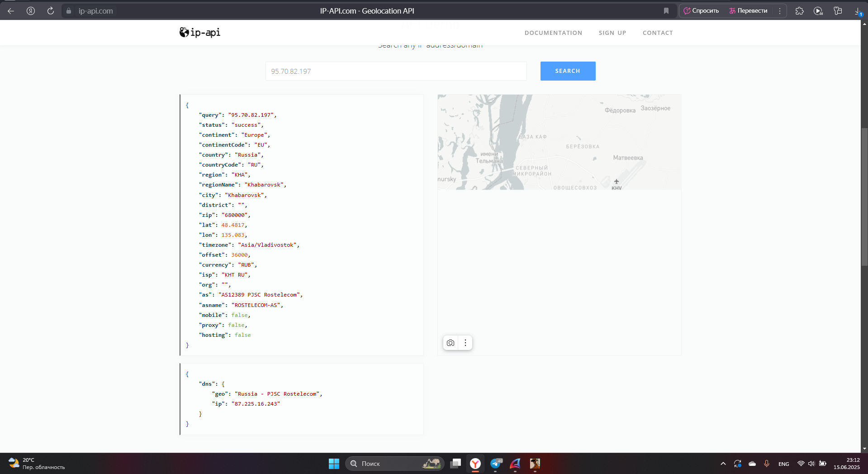868x474 pixels.
Task: Click the lat value 48.4817
Action: (233, 225)
